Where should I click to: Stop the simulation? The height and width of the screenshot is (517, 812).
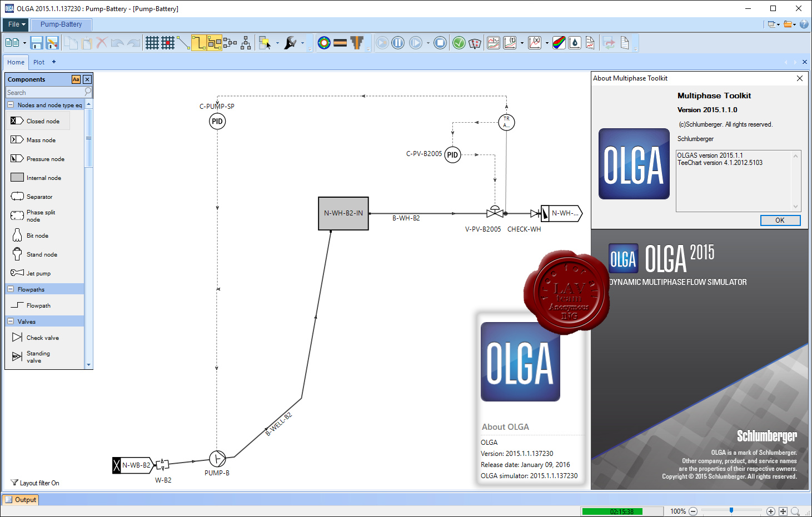click(440, 43)
